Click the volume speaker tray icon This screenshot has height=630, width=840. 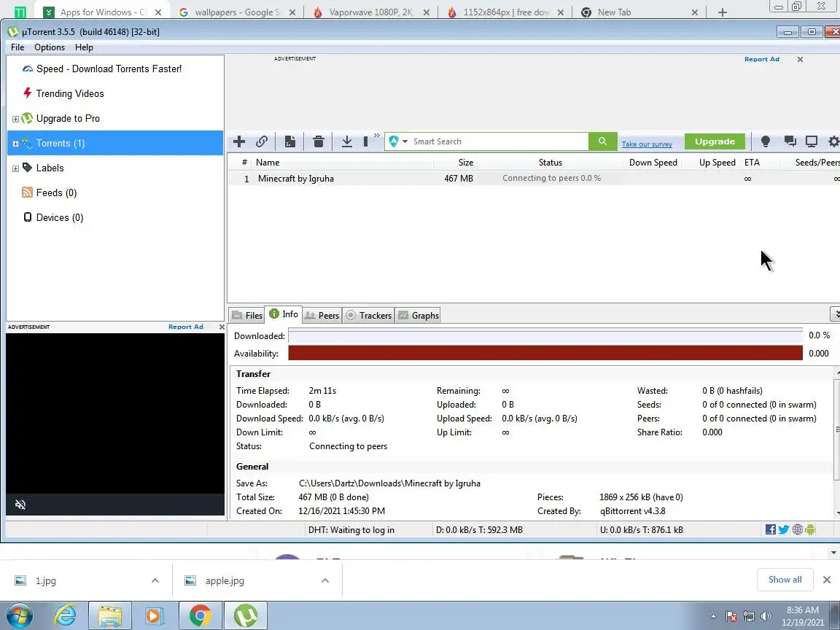[x=766, y=617]
